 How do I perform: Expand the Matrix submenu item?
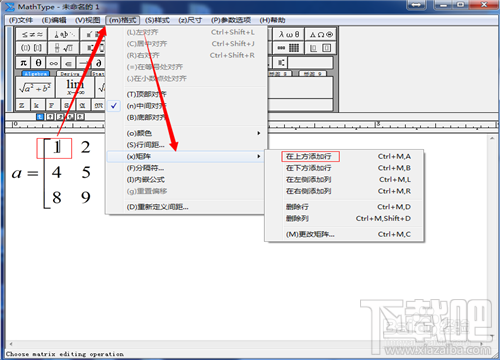click(x=185, y=156)
